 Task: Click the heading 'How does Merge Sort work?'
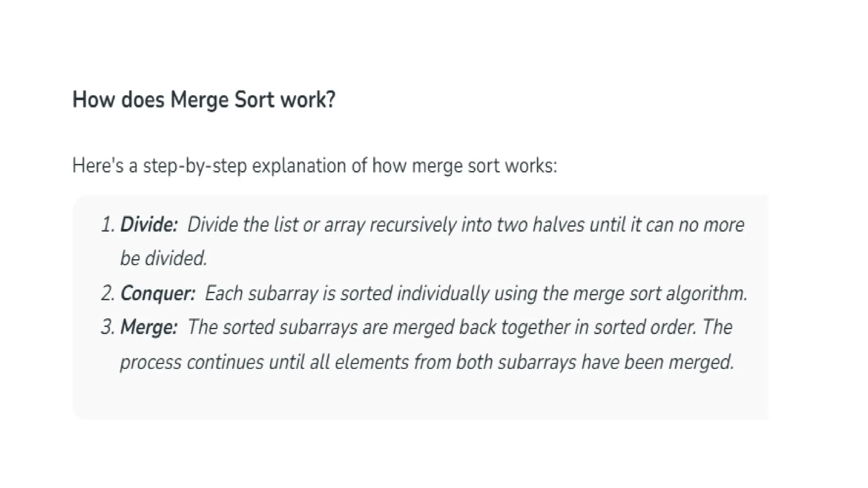[x=204, y=100]
